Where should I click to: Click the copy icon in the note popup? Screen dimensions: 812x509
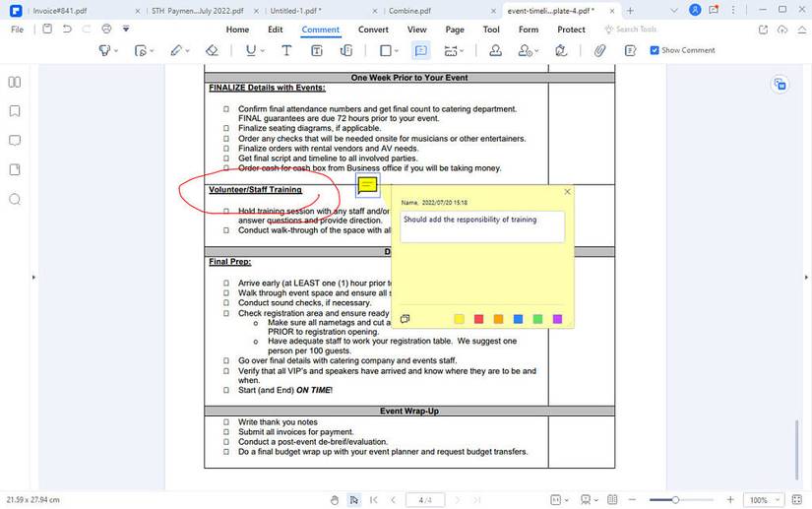click(405, 319)
